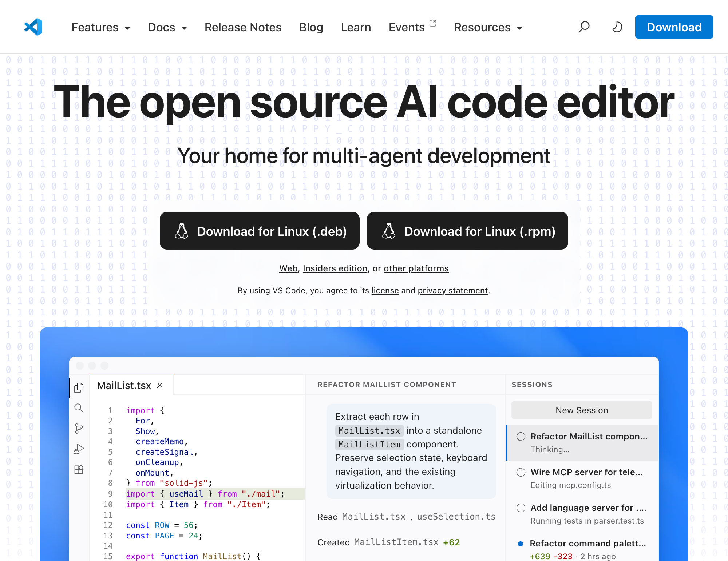The image size is (728, 561).
Task: Expand the Resources dropdown menu
Action: click(488, 27)
